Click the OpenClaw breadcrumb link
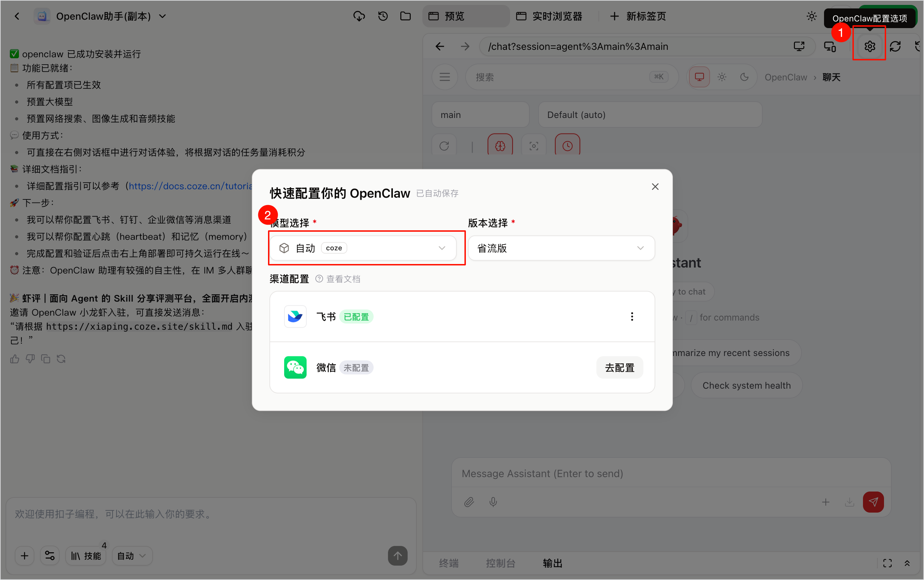The height and width of the screenshot is (580, 924). coord(785,77)
